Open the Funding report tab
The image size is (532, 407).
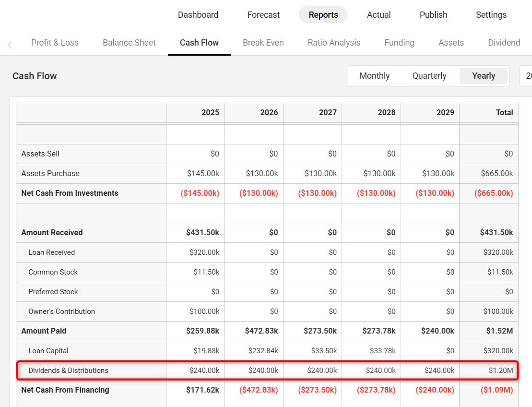tap(399, 43)
